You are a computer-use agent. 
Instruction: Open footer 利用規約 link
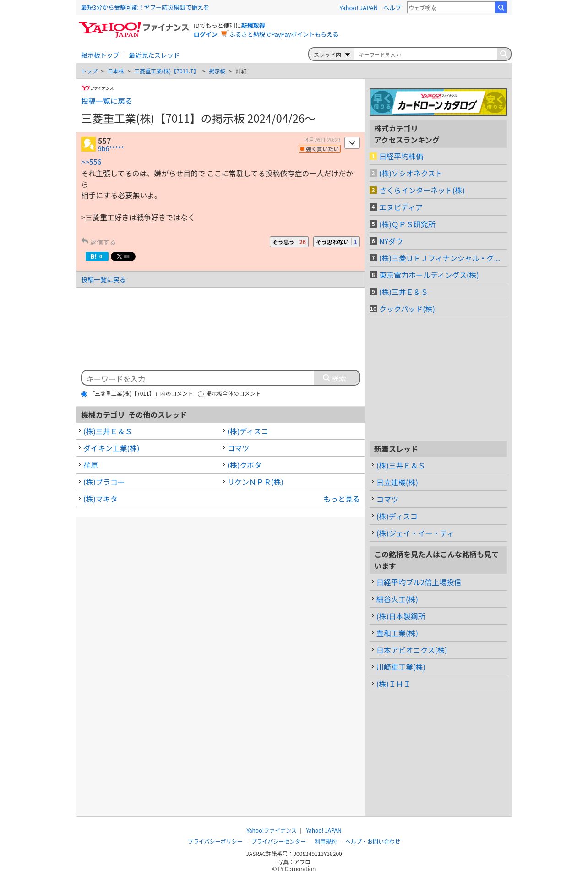pos(326,841)
